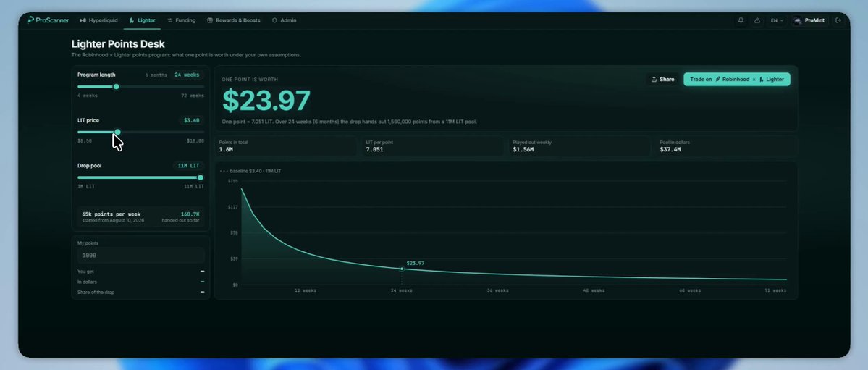Click the Pool in dollars stat card
This screenshot has width=868, height=370.
[x=727, y=146]
